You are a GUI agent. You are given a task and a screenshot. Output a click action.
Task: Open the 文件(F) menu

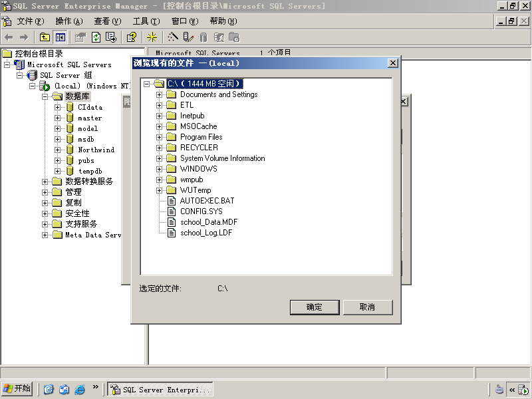31,21
